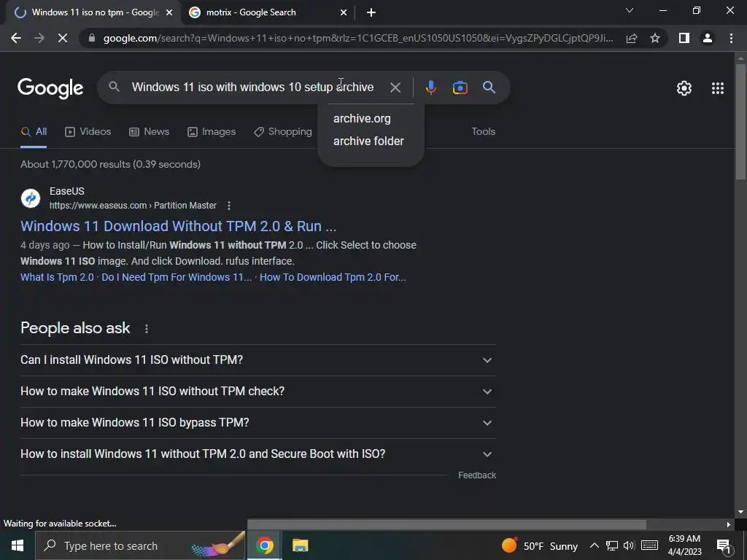Click the browser address bar URL

click(357, 38)
